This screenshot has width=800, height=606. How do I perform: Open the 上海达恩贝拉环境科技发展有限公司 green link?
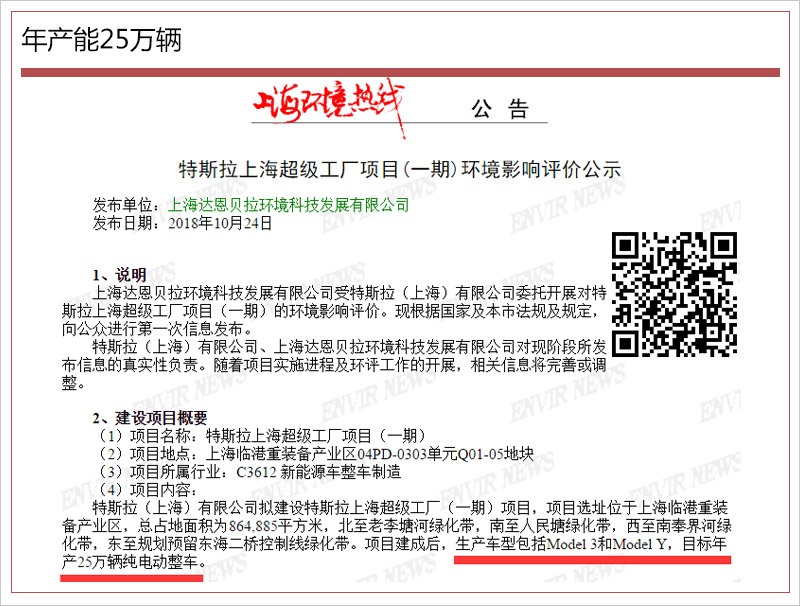tap(289, 205)
